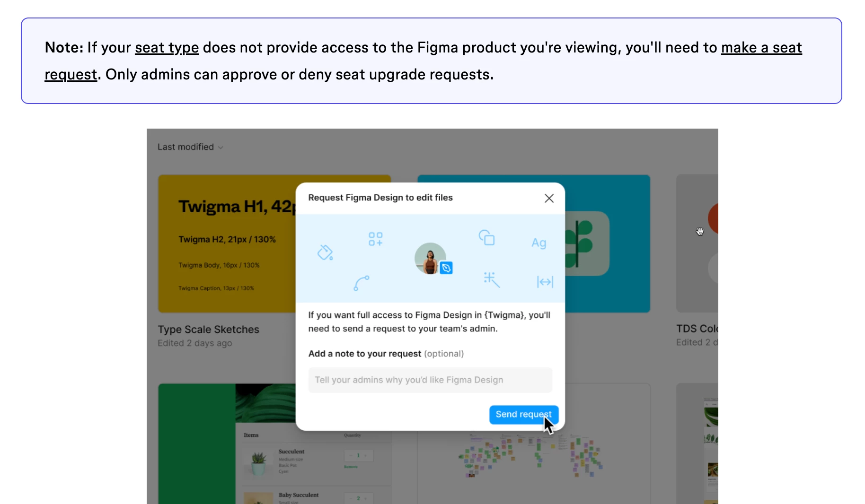
Task: Focus the note to admins field
Action: click(x=430, y=380)
